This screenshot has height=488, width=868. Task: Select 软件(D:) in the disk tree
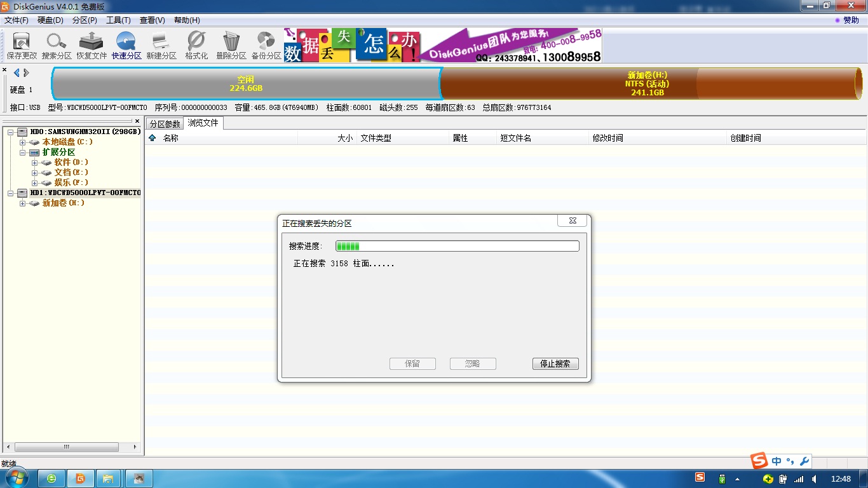click(x=71, y=162)
